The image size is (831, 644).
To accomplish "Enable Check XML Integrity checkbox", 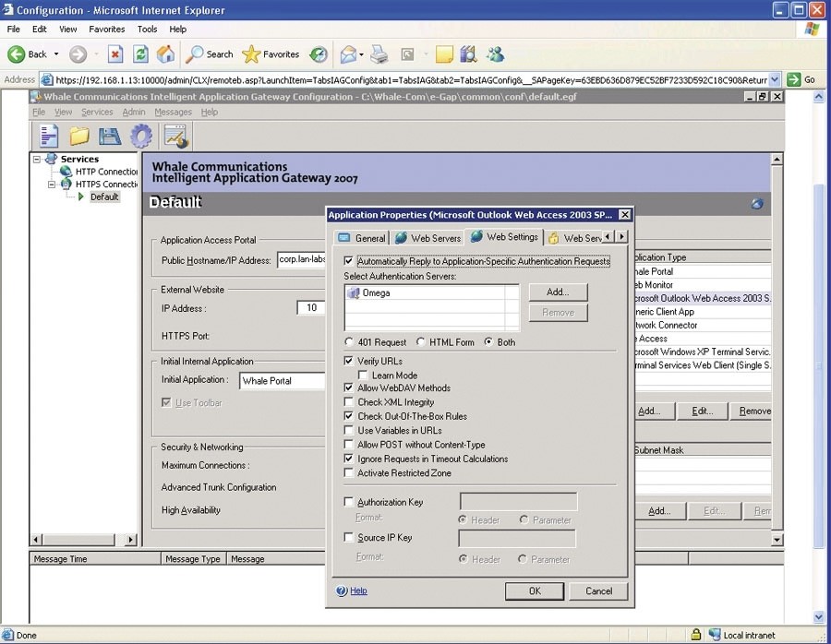I will click(348, 402).
